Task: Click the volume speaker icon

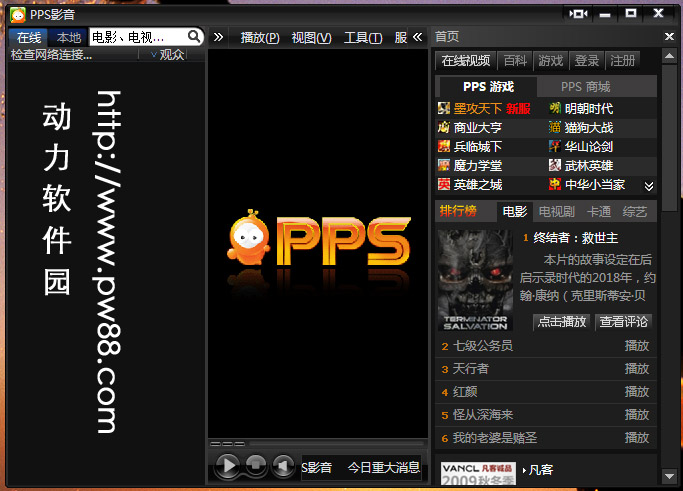Action: (x=282, y=466)
